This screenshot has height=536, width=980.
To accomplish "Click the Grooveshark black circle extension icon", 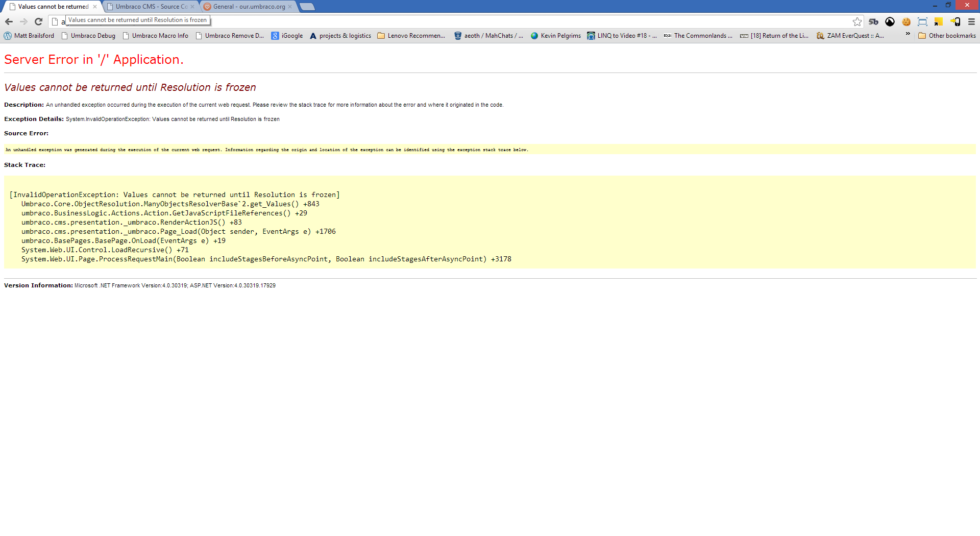I will coord(890,21).
